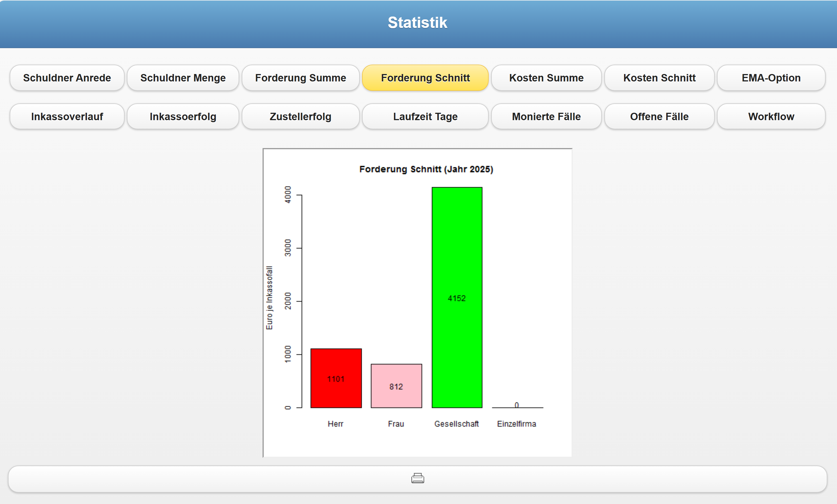Screen dimensions: 837x504
Task: Click the red Herr bar
Action: tap(336, 378)
